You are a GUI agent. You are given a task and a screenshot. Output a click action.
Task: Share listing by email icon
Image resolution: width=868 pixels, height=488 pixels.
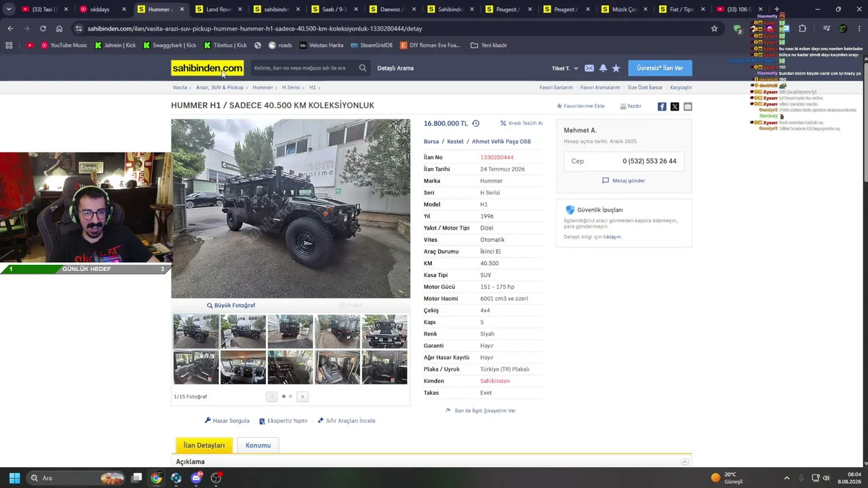pos(688,106)
